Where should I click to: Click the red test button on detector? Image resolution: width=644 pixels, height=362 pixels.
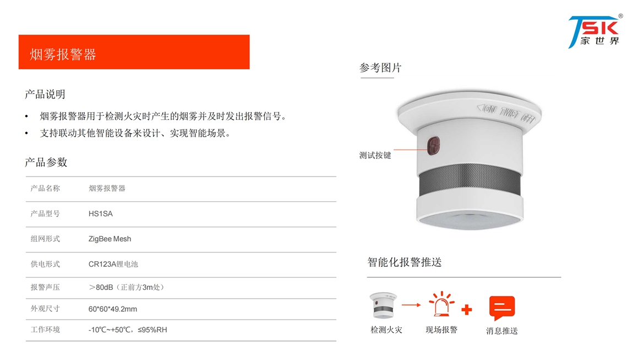[x=433, y=146]
